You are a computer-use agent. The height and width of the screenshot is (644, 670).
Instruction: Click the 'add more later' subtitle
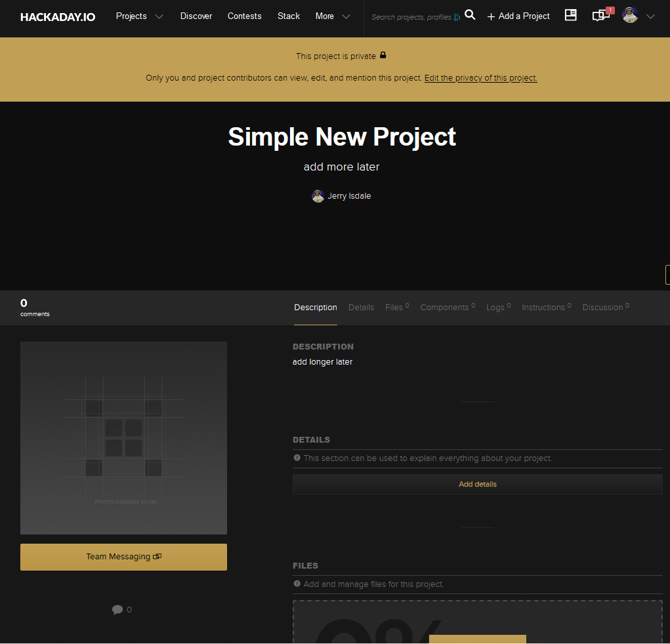point(341,167)
